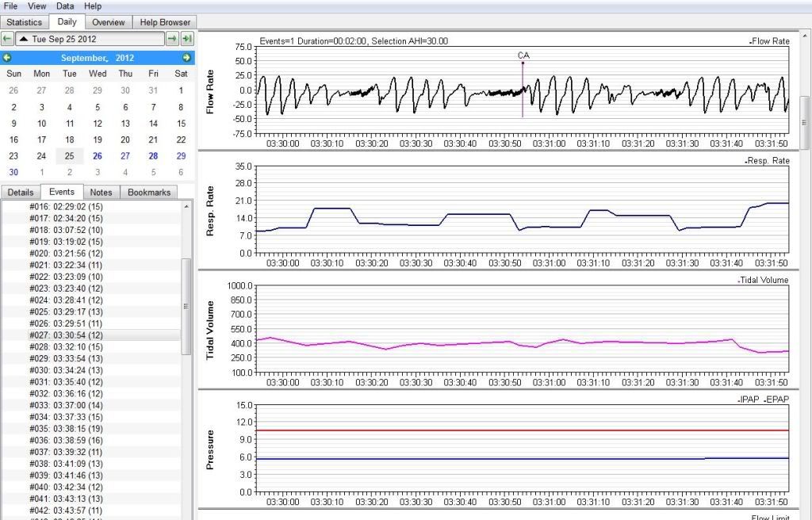This screenshot has width=812, height=520.
Task: Select event #017: 02:34:20 (15)
Action: click(x=67, y=219)
